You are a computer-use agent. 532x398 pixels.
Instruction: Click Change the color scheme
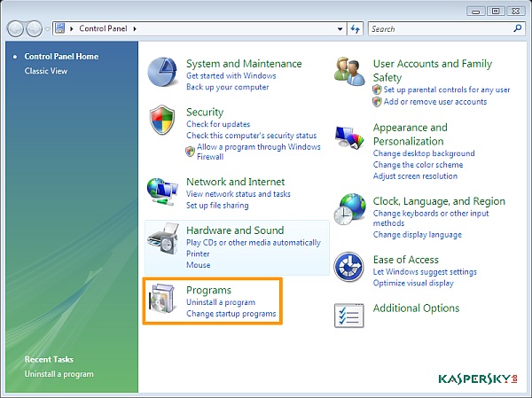[x=418, y=165]
